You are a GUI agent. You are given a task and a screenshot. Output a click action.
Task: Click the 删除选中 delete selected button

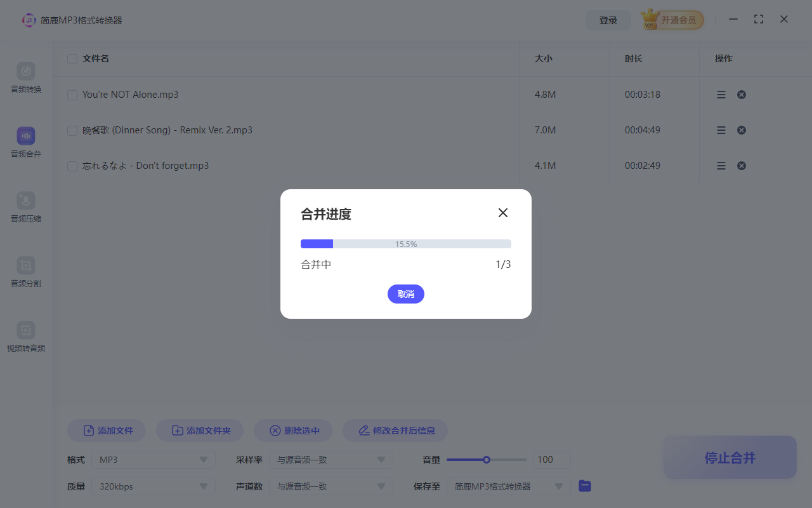pyautogui.click(x=293, y=431)
